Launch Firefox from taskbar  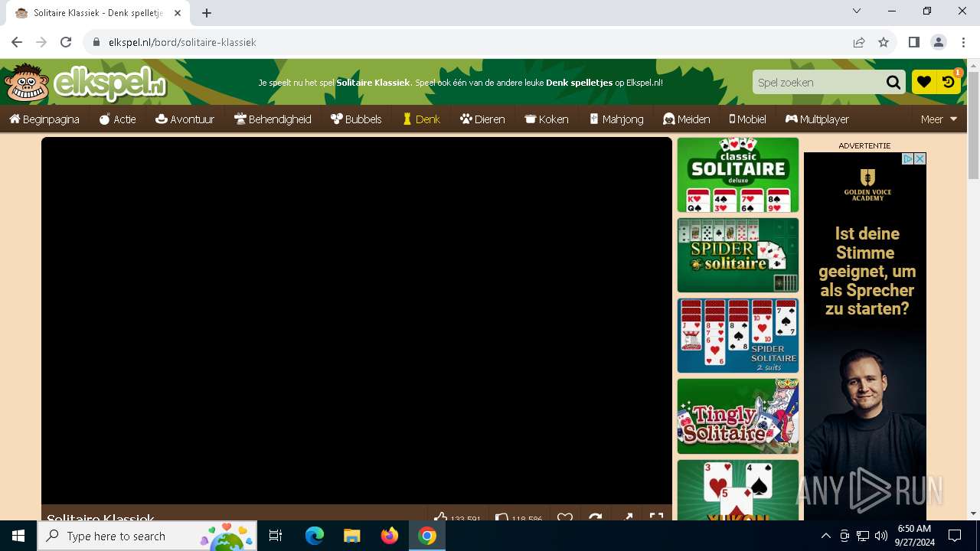coord(389,536)
